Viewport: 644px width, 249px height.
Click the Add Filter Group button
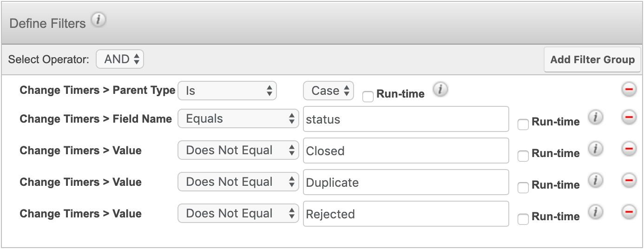click(x=592, y=59)
